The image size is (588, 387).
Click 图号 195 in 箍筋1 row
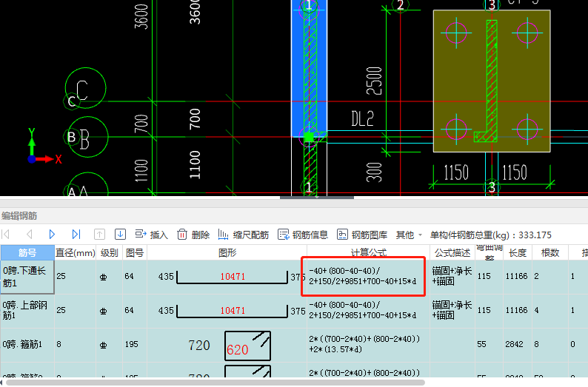click(x=132, y=344)
